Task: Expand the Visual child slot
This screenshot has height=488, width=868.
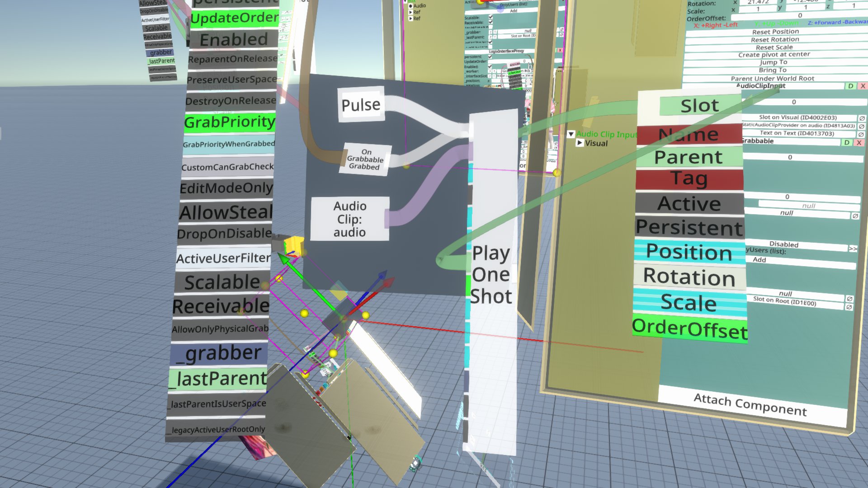Action: pos(580,143)
